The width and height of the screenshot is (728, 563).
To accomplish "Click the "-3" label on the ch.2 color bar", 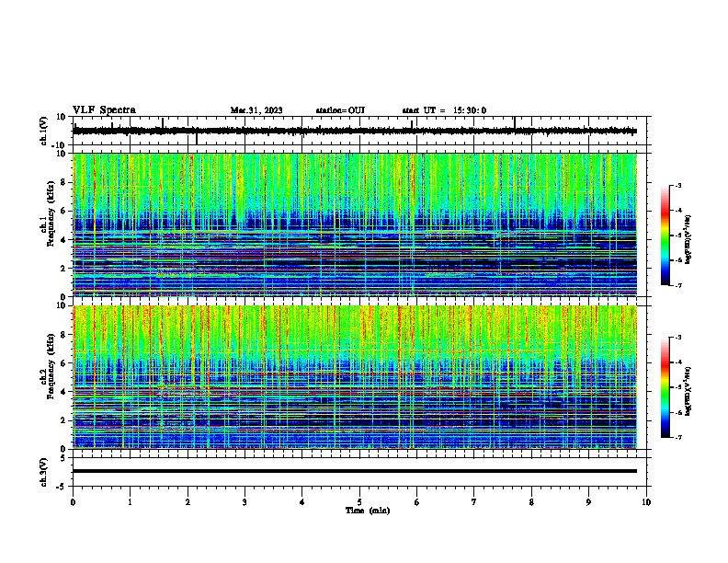I will pyautogui.click(x=677, y=338).
